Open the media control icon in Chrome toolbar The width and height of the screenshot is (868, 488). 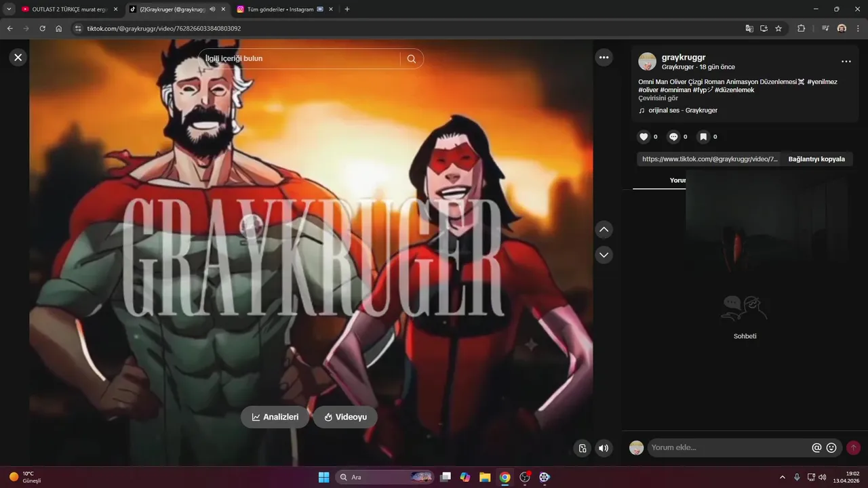click(825, 28)
